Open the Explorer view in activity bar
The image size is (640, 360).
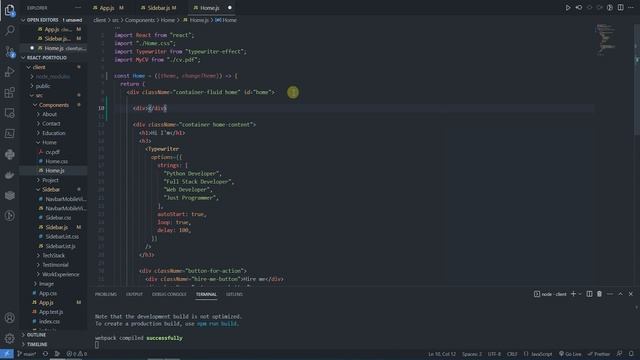(9, 10)
